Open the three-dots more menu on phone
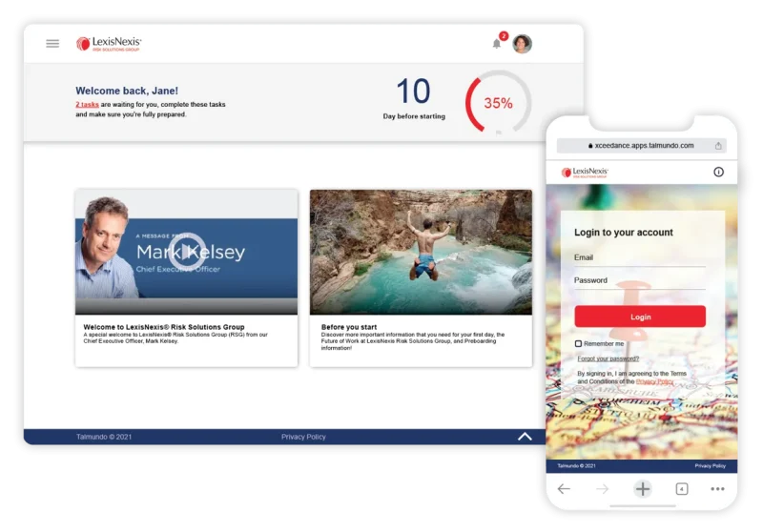The width and height of the screenshot is (763, 532). [x=717, y=489]
